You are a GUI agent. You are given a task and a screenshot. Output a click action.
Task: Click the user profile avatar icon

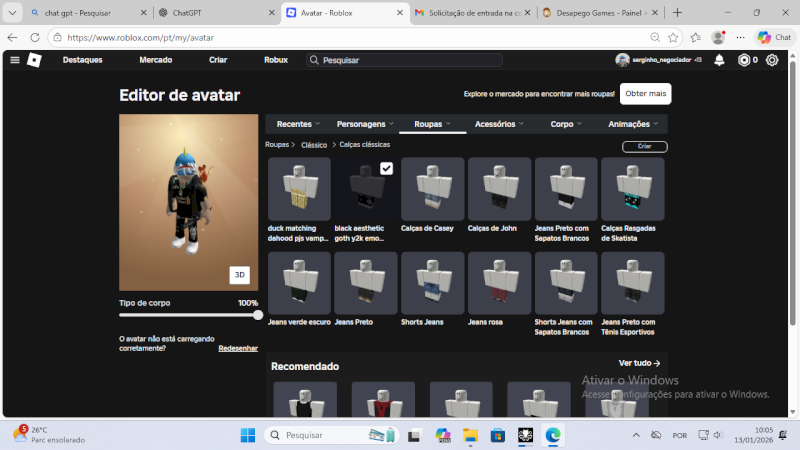tap(623, 60)
